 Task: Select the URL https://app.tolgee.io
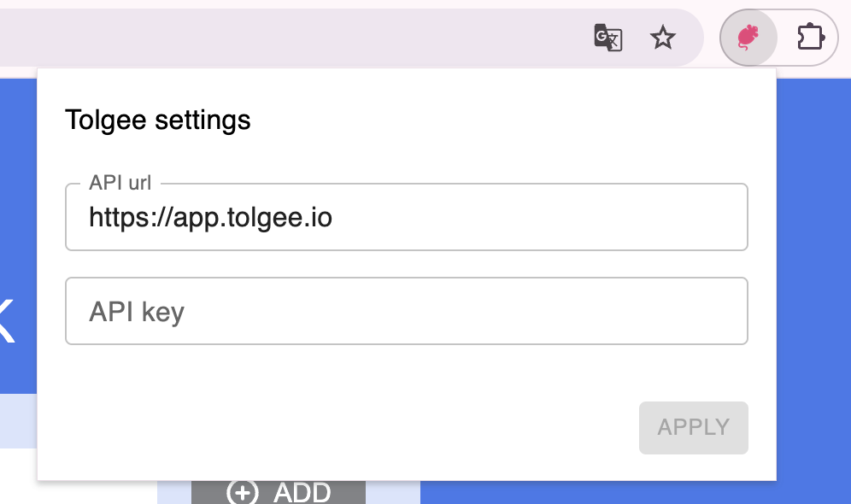(210, 217)
